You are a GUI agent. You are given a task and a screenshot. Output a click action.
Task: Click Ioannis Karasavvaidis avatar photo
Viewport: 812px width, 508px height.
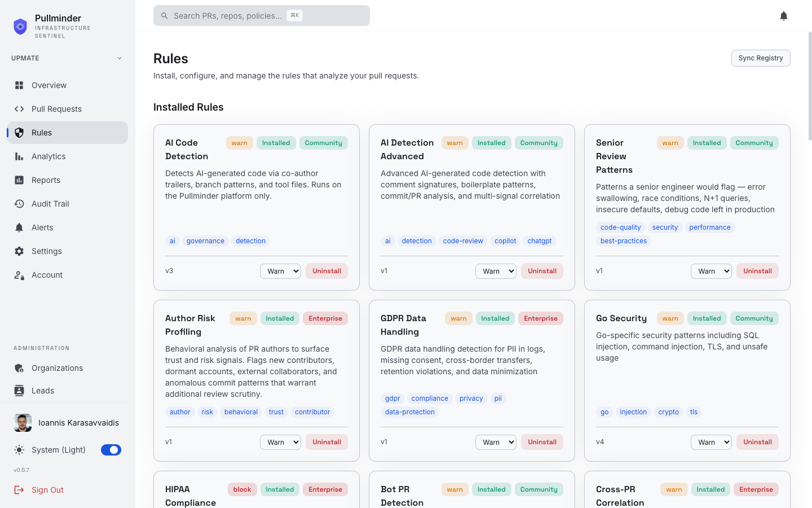click(x=23, y=423)
